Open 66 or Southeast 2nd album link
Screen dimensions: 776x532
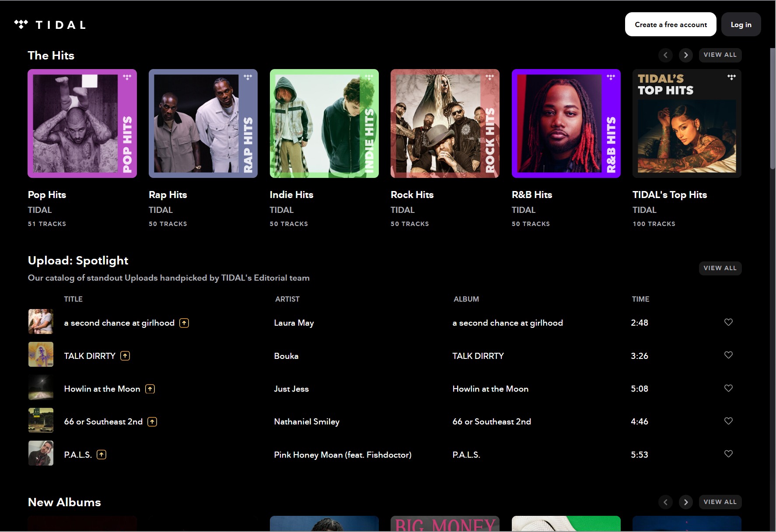(x=492, y=422)
